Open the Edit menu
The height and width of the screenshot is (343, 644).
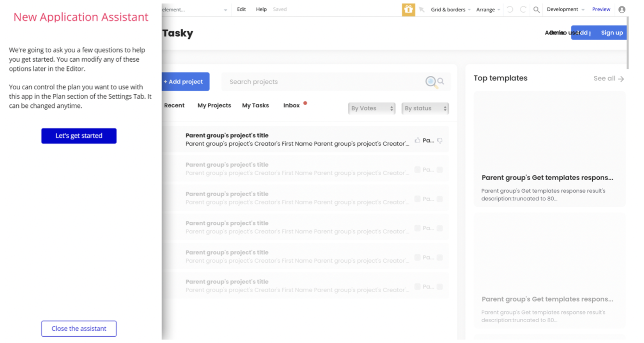tap(241, 10)
